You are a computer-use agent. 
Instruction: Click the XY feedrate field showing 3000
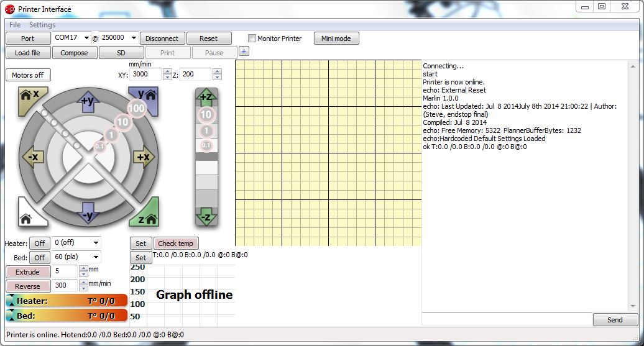(x=146, y=75)
